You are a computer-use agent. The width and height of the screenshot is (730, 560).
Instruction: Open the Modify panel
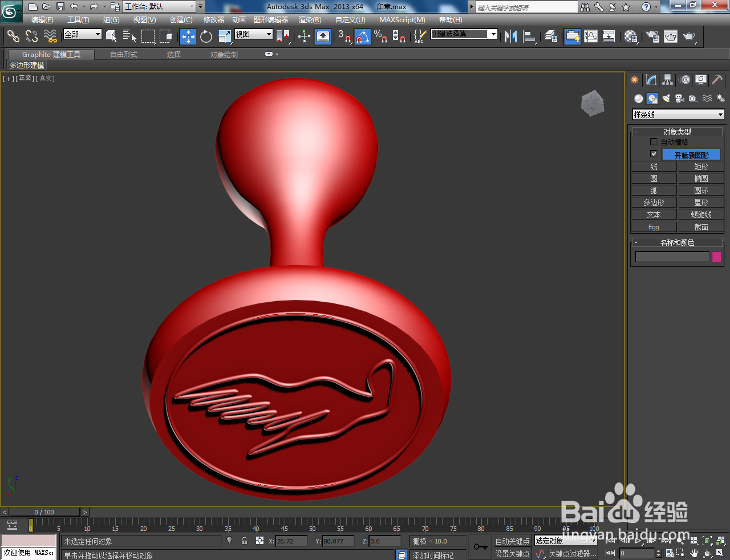pos(650,80)
